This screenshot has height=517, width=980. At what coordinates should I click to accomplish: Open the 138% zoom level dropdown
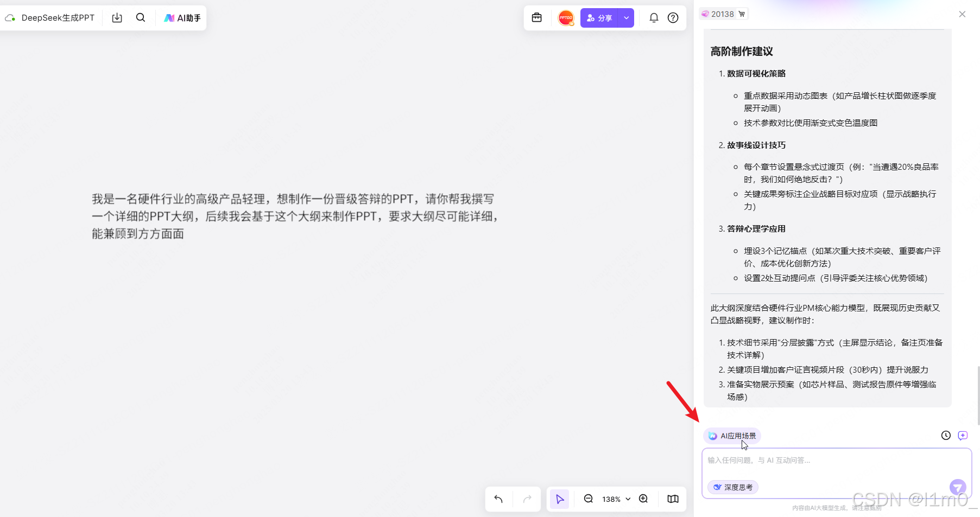616,499
